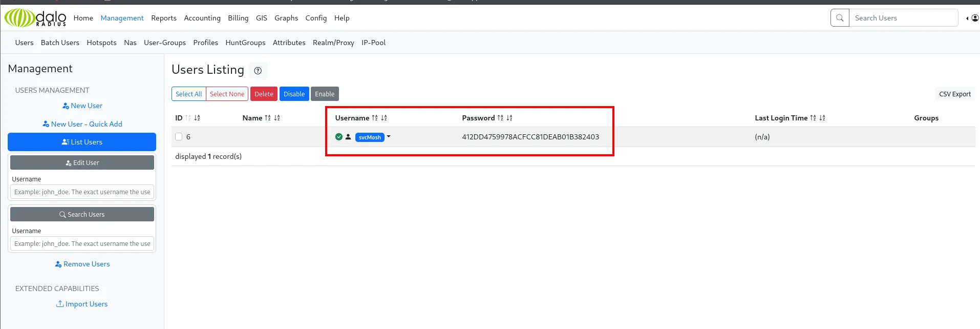Sort Password column descending
This screenshot has height=329, width=980.
click(x=509, y=118)
